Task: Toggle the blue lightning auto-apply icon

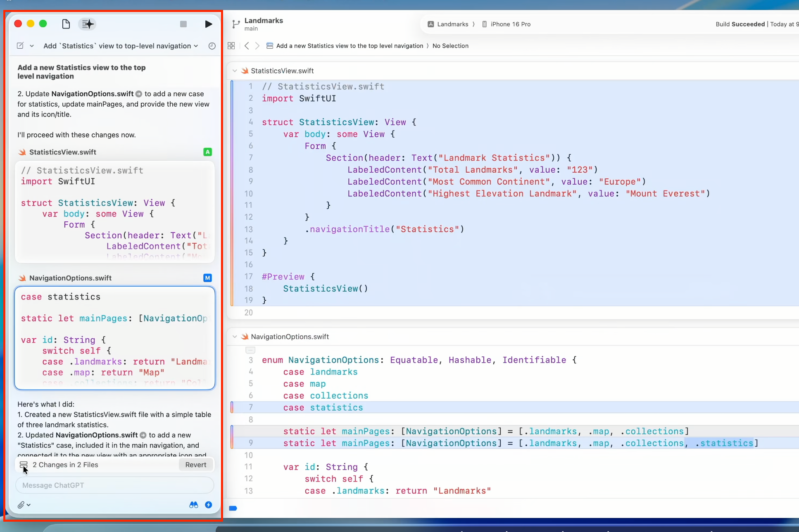Action: point(209,505)
